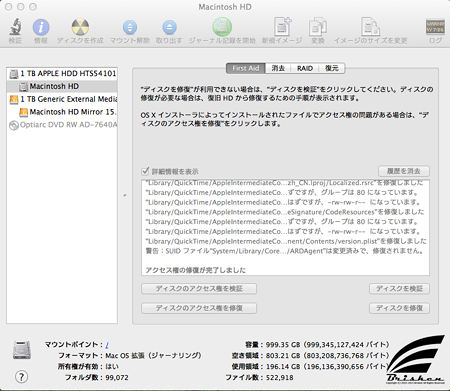Click the Macintosh HD window title

pyautogui.click(x=225, y=7)
